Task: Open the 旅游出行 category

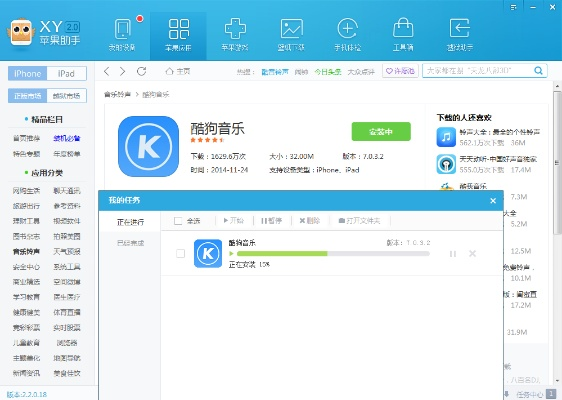Action: click(x=27, y=206)
